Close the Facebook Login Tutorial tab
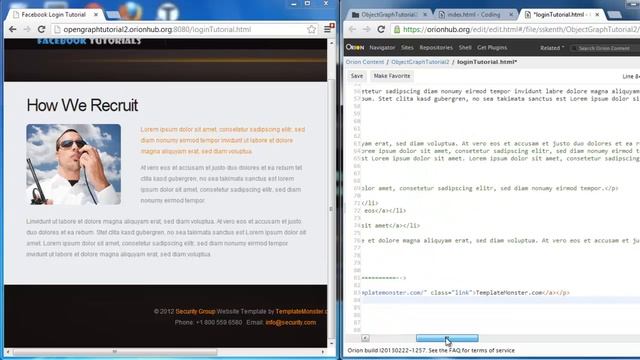 [x=96, y=14]
